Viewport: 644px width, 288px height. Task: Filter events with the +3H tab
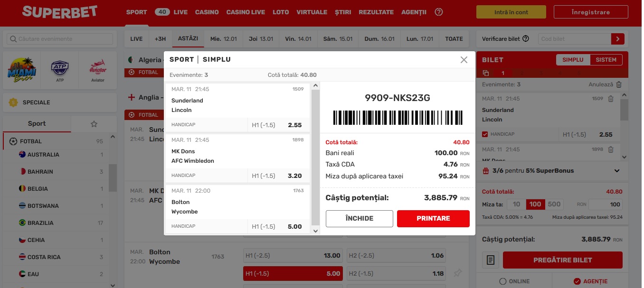[160, 39]
